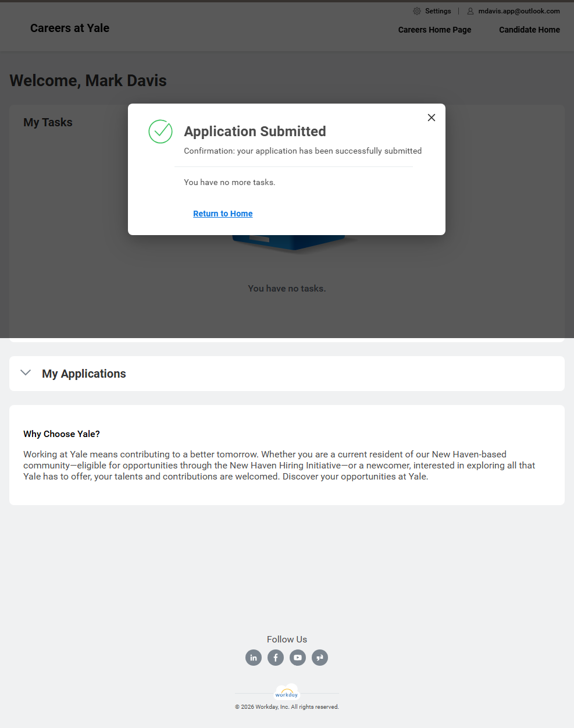This screenshot has height=728, width=574.
Task: Open the Settings text link
Action: tap(438, 11)
